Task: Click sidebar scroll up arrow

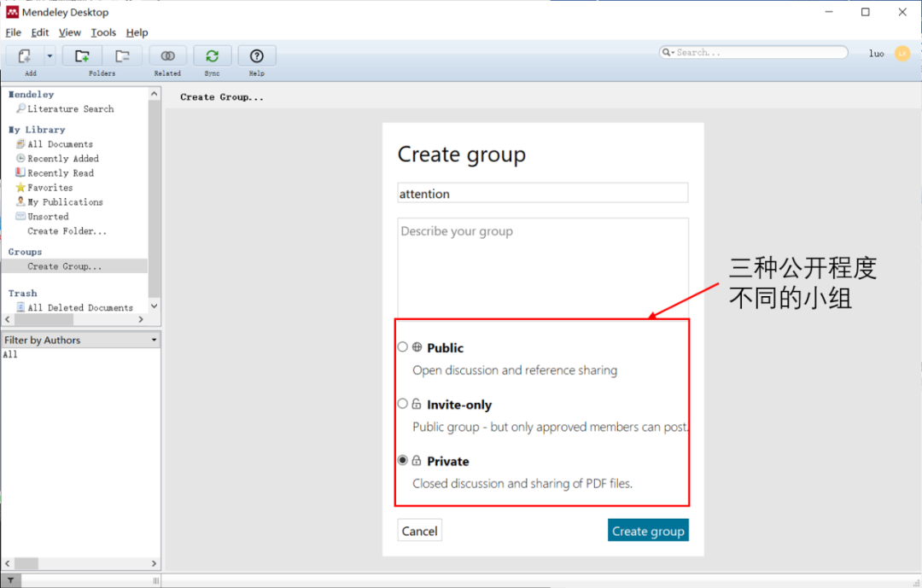Action: tap(154, 94)
